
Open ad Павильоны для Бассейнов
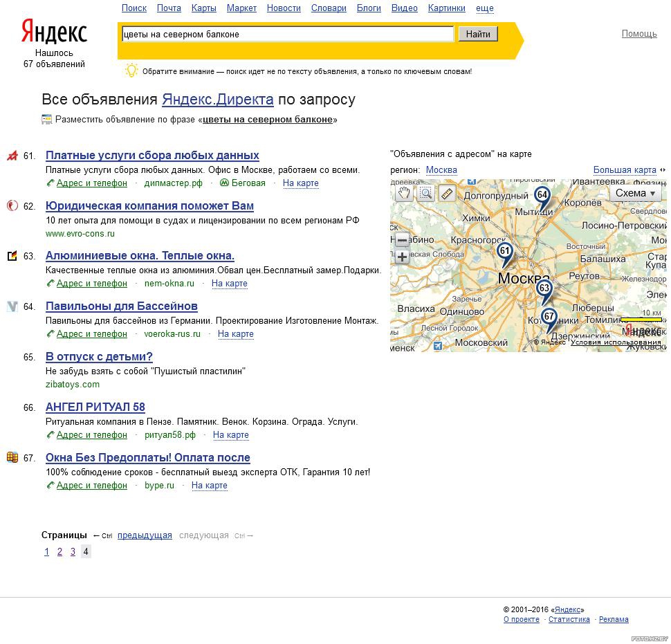pos(122,306)
